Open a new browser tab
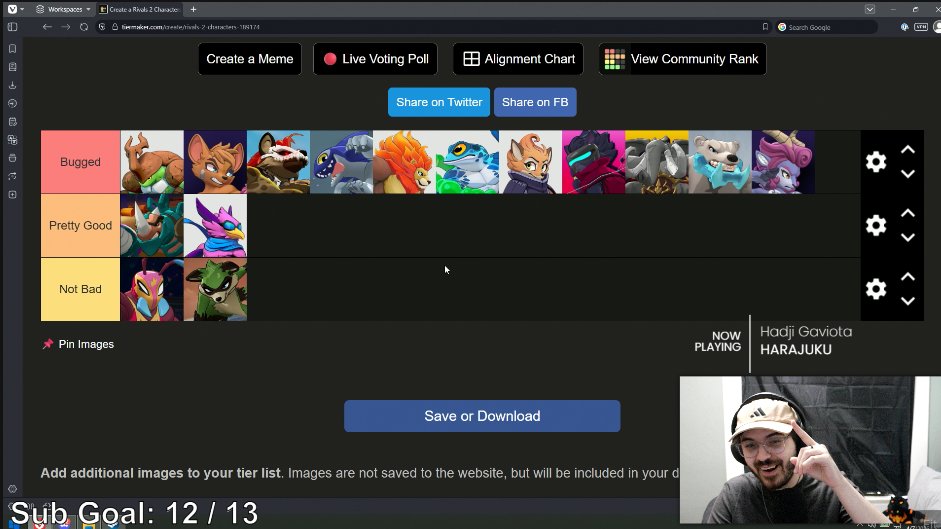This screenshot has width=941, height=529. coord(193,9)
